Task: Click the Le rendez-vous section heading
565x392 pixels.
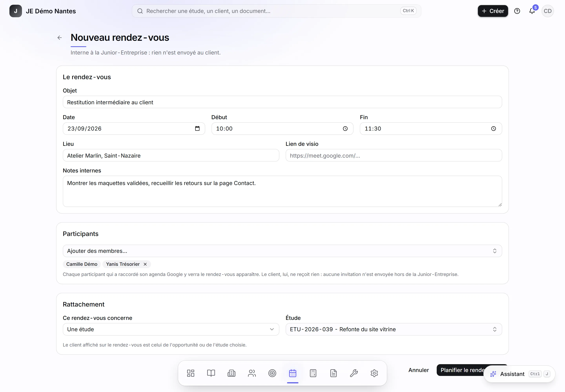Action: point(87,77)
